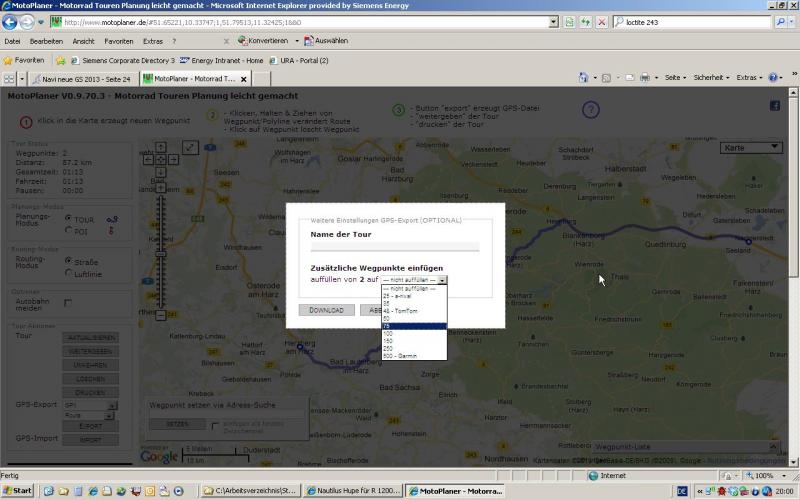Refresh the page with the green arrows icon
This screenshot has width=800, height=500.
[x=585, y=22]
